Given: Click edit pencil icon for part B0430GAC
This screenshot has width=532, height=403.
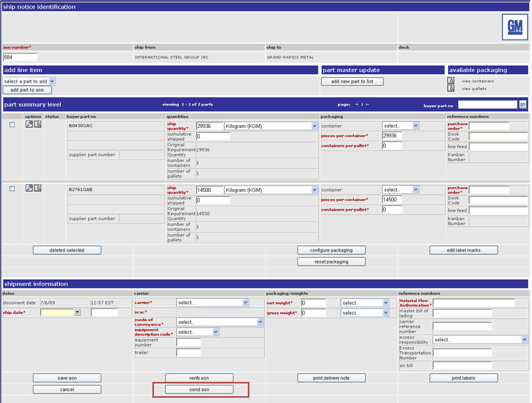Looking at the screenshot, I should pos(30,124).
